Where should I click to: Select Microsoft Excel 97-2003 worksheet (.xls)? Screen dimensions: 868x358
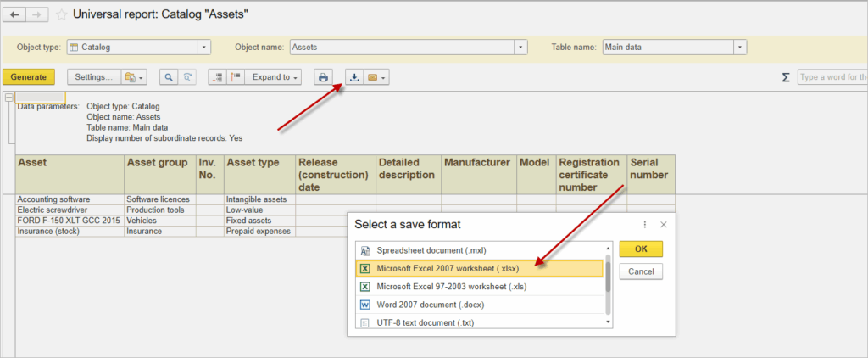tap(480, 287)
